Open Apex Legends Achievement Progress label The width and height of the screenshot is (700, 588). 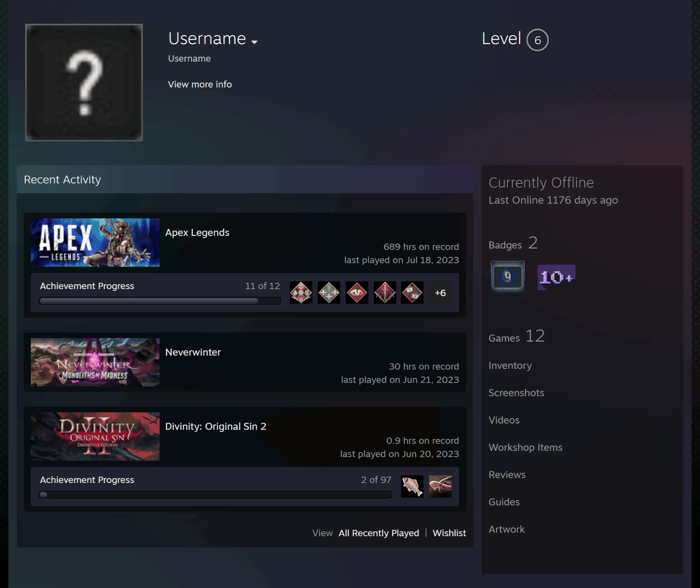coord(87,286)
